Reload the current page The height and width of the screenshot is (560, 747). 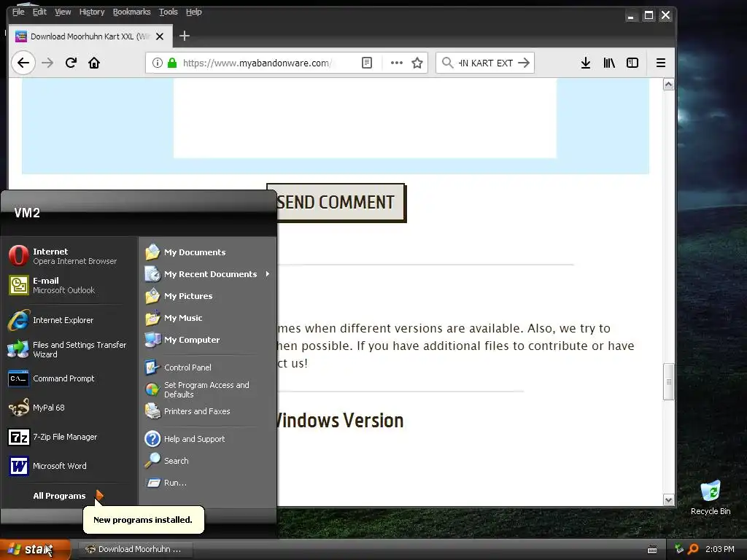[71, 63]
